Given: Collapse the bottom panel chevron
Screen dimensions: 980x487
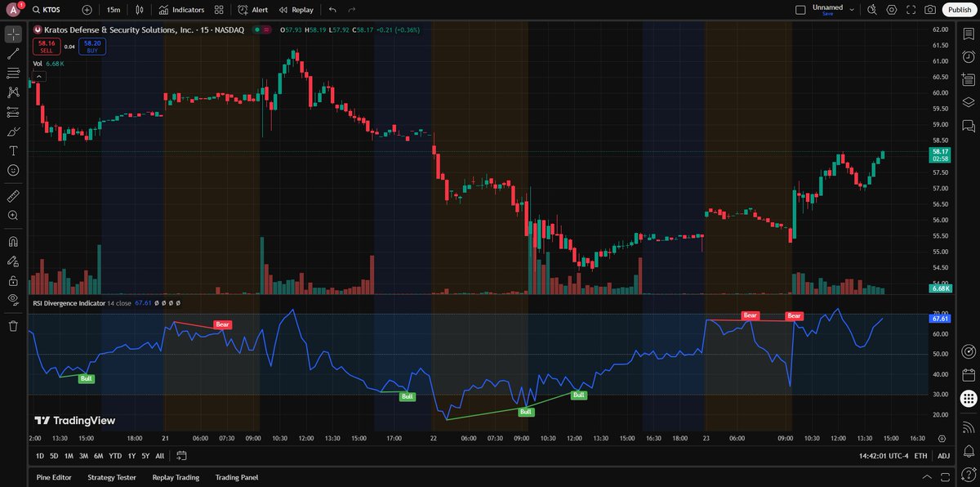Looking at the screenshot, I should pos(926,477).
